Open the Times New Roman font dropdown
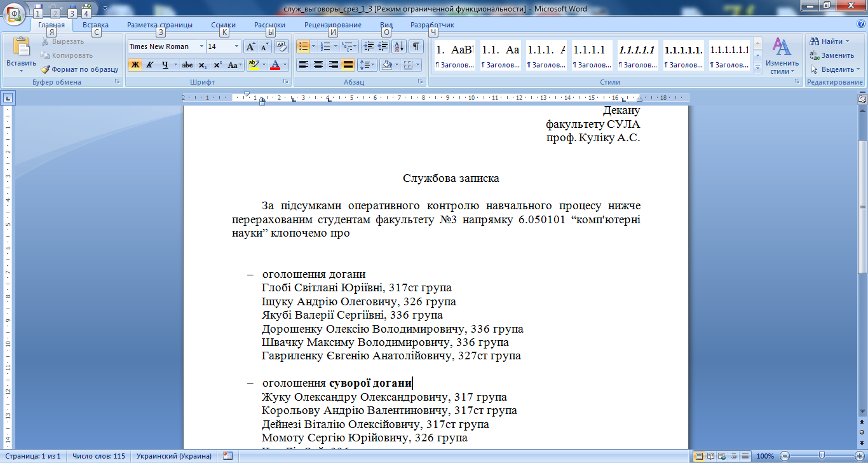 [202, 46]
